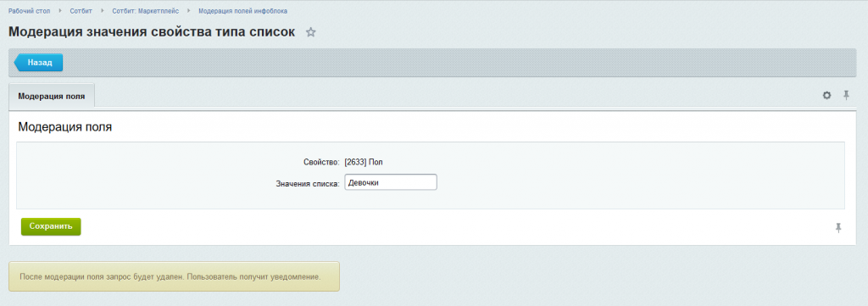Click the yellow notification about request deletion
The width and height of the screenshot is (868, 306).
[174, 276]
